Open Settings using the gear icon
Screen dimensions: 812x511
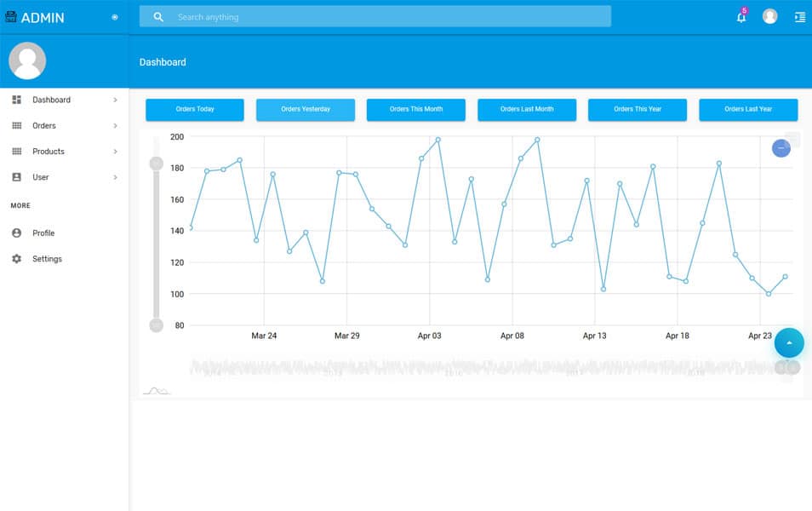pos(16,259)
